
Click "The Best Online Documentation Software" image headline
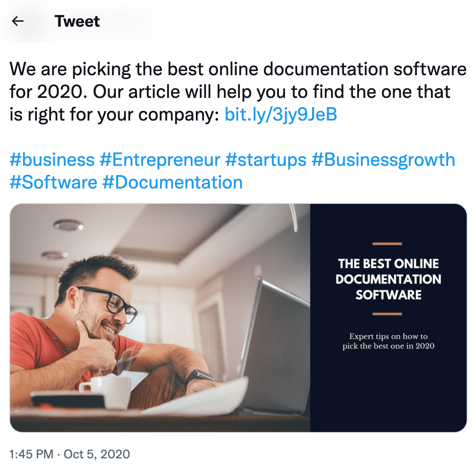(x=388, y=279)
